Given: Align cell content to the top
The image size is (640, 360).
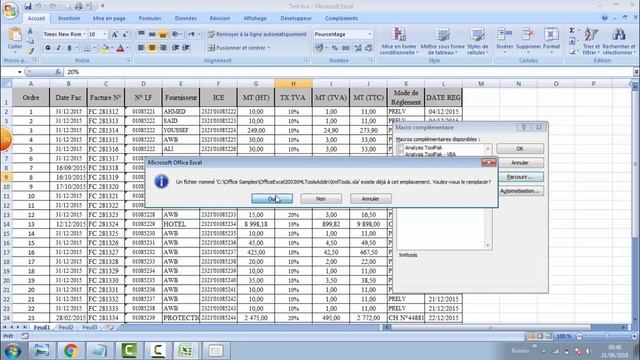Looking at the screenshot, I should 141,34.
